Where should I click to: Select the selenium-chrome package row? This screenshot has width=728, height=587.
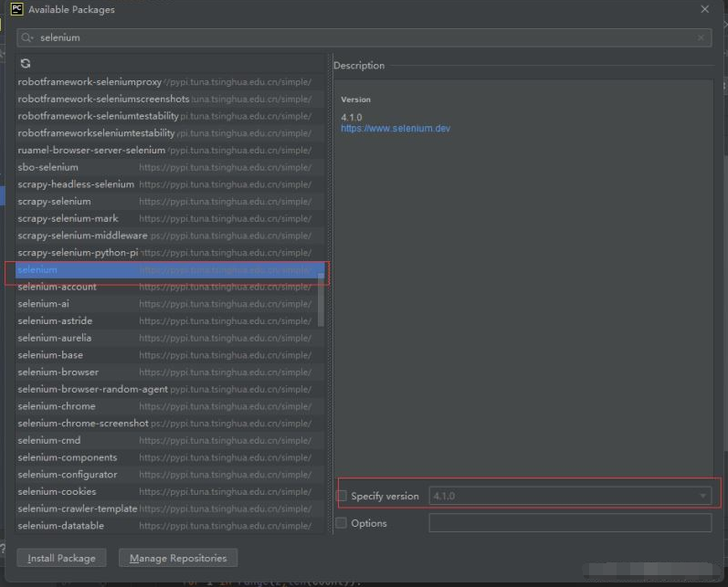[170, 406]
